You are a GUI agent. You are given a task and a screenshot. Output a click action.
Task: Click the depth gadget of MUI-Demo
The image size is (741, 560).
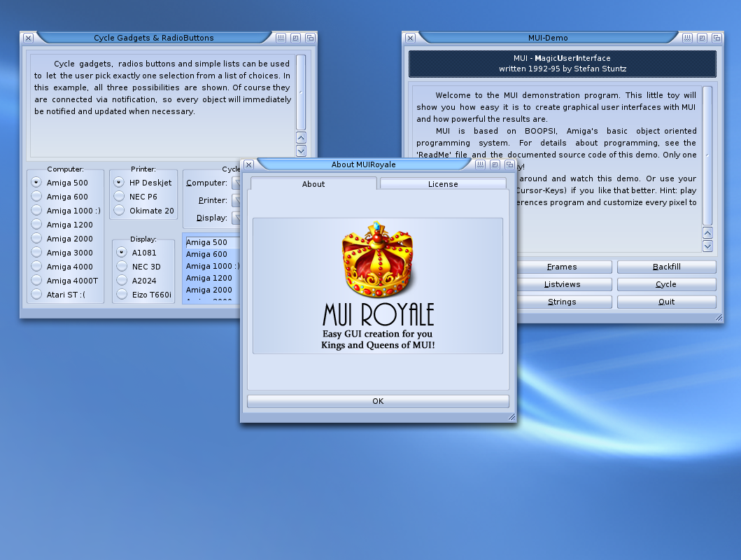click(717, 38)
